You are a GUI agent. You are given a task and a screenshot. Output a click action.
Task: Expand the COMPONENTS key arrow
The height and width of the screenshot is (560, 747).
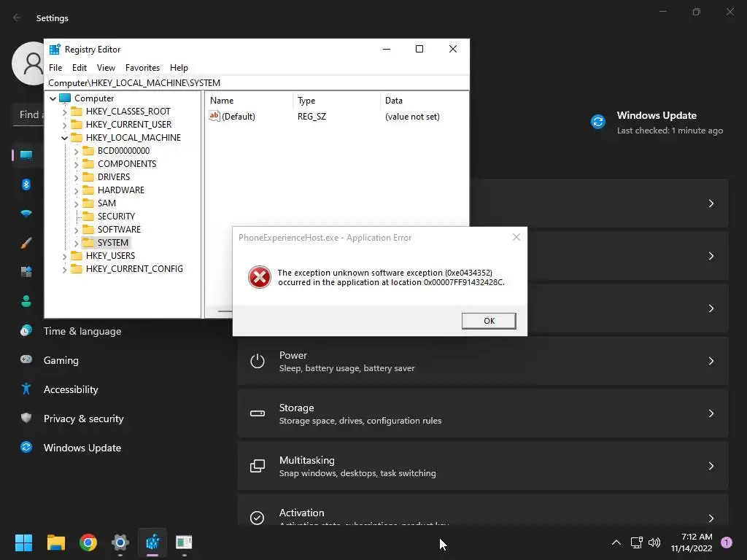[x=76, y=164]
